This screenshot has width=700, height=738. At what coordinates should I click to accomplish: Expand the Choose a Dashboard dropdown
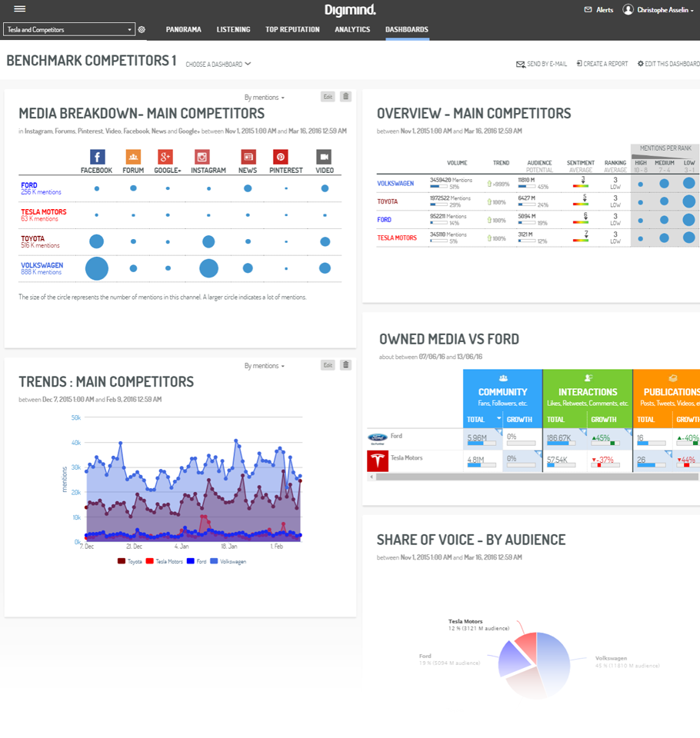218,65
